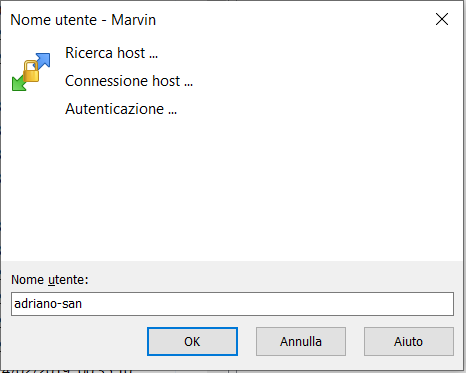
Task: Place cursor at empty end of username field
Action: 267,304
